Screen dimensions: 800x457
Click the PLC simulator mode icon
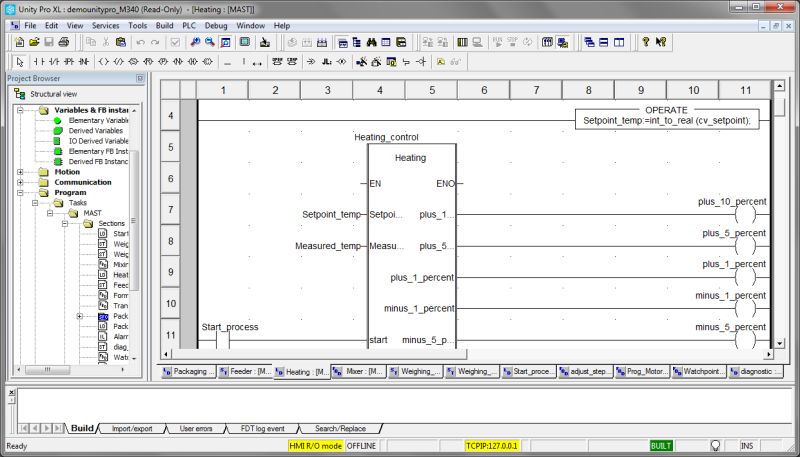click(563, 42)
